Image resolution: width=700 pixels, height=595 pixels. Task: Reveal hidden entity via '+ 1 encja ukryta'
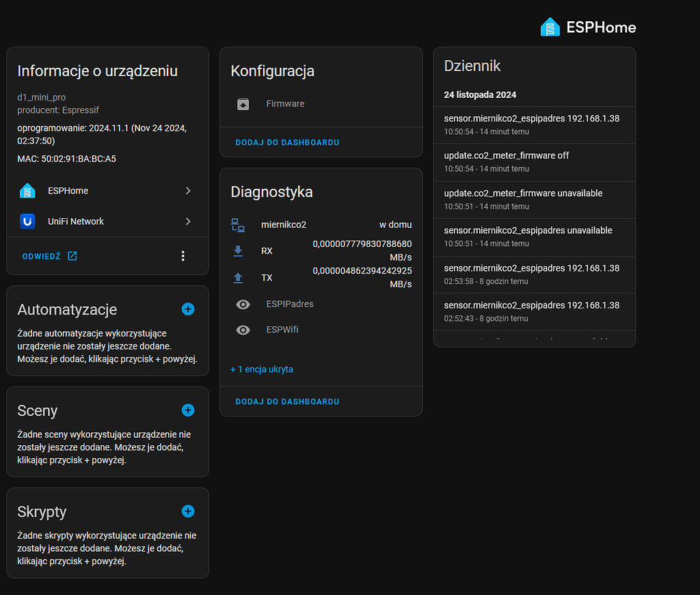click(262, 369)
